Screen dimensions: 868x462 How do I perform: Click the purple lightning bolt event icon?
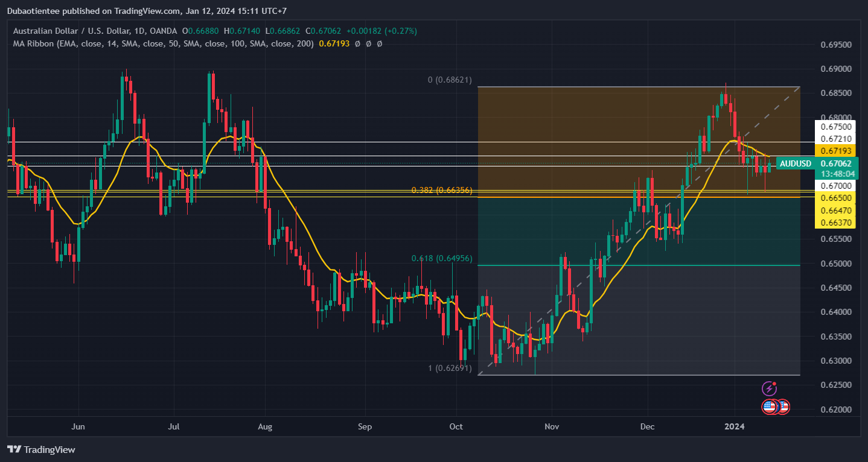coord(769,388)
